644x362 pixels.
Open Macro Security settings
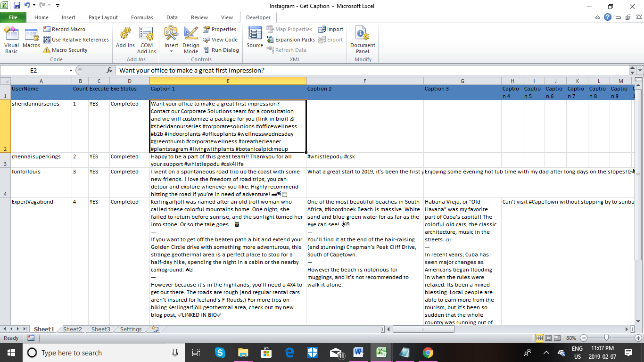pos(65,50)
